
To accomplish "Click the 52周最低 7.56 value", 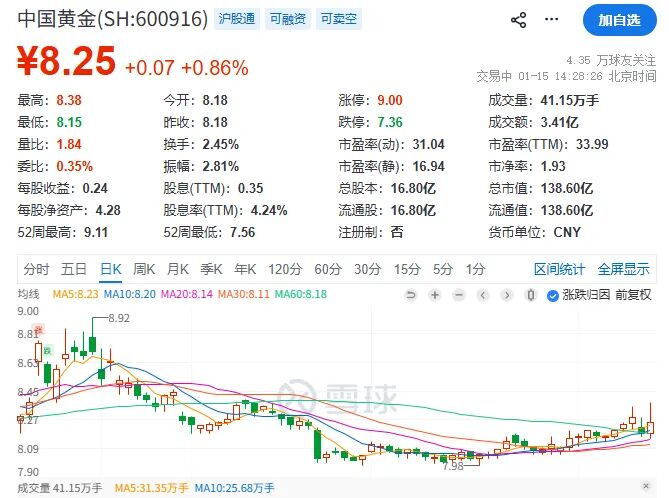I will click(x=242, y=232).
